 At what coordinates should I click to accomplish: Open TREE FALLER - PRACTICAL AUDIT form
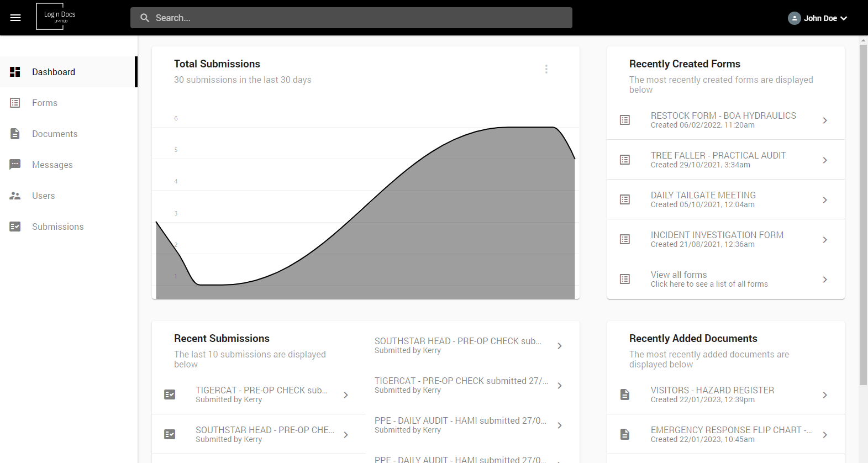[x=726, y=160]
